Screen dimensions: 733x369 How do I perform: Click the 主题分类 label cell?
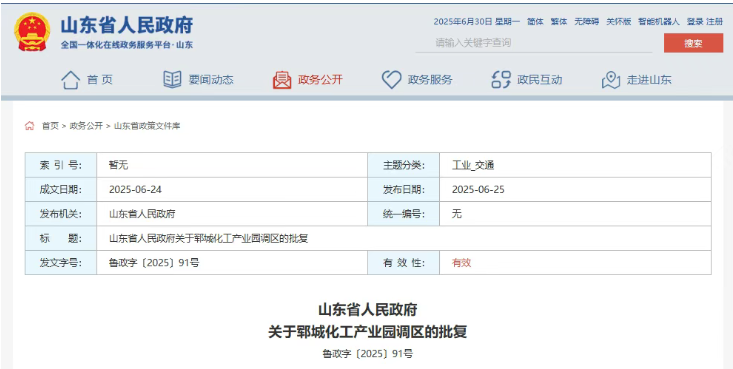click(x=403, y=165)
